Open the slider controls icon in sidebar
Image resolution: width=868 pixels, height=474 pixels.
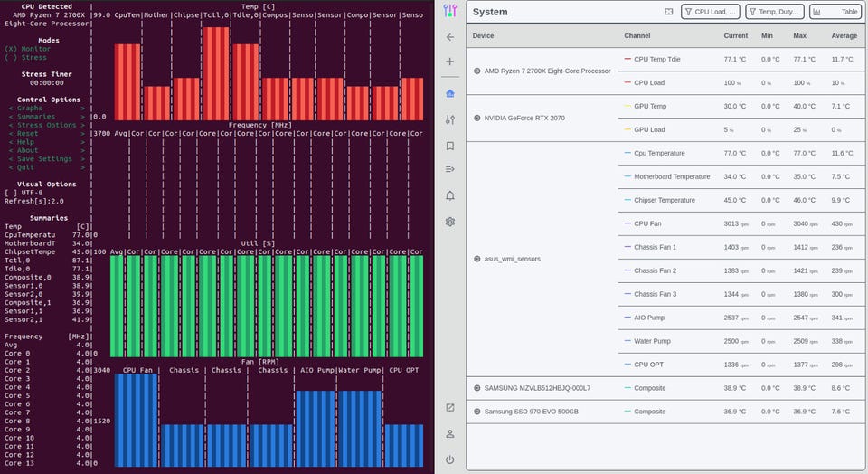[x=450, y=119]
